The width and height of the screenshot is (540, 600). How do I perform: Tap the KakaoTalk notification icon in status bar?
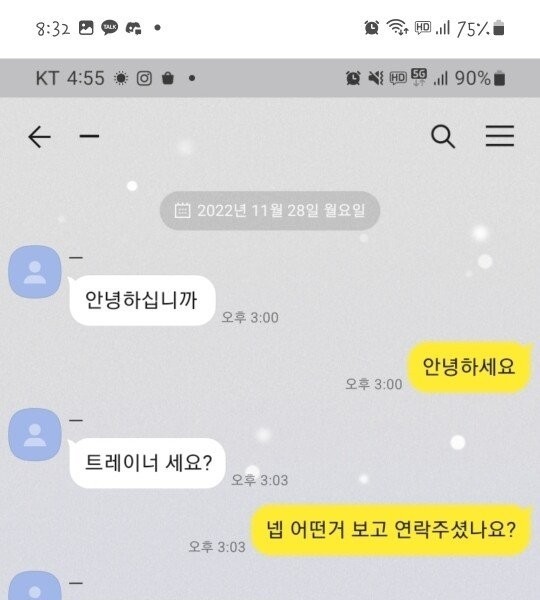tap(110, 28)
